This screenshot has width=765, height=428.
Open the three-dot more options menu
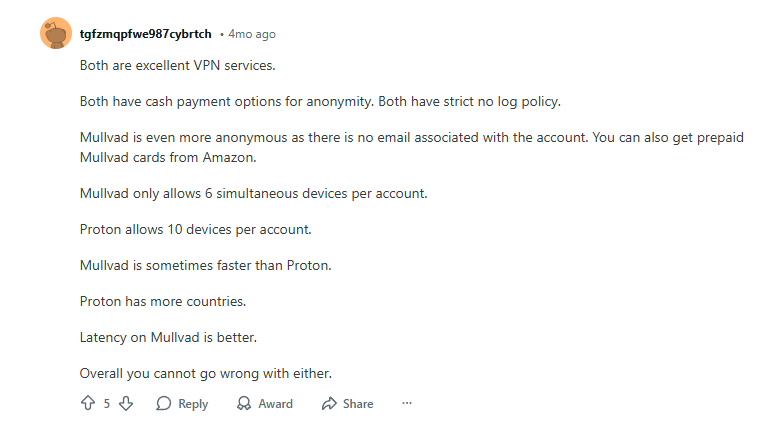(x=407, y=404)
